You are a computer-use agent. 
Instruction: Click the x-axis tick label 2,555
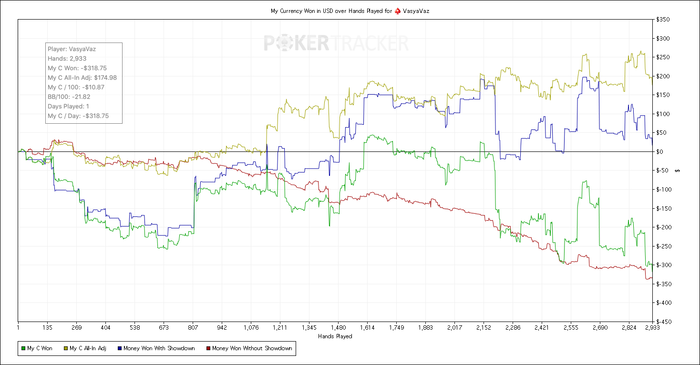click(571, 328)
